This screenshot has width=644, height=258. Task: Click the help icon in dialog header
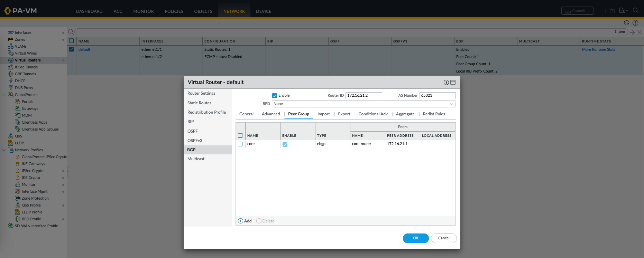[446, 82]
